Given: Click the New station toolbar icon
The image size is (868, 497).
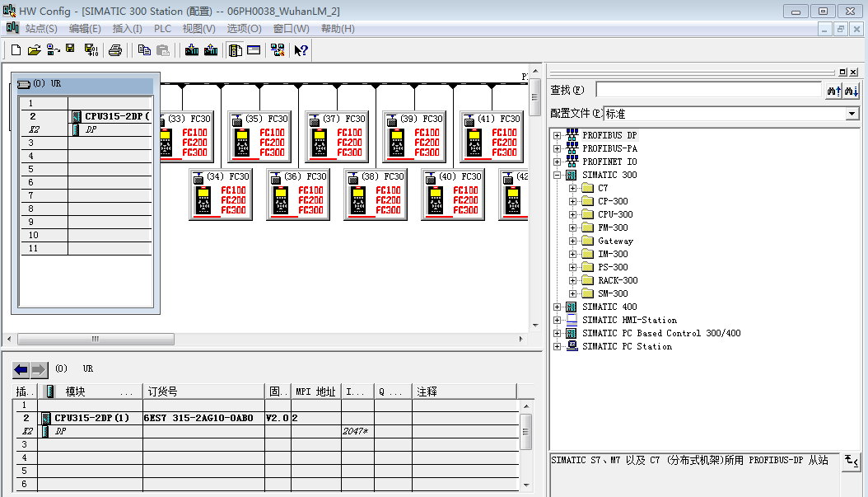Looking at the screenshot, I should 16,50.
